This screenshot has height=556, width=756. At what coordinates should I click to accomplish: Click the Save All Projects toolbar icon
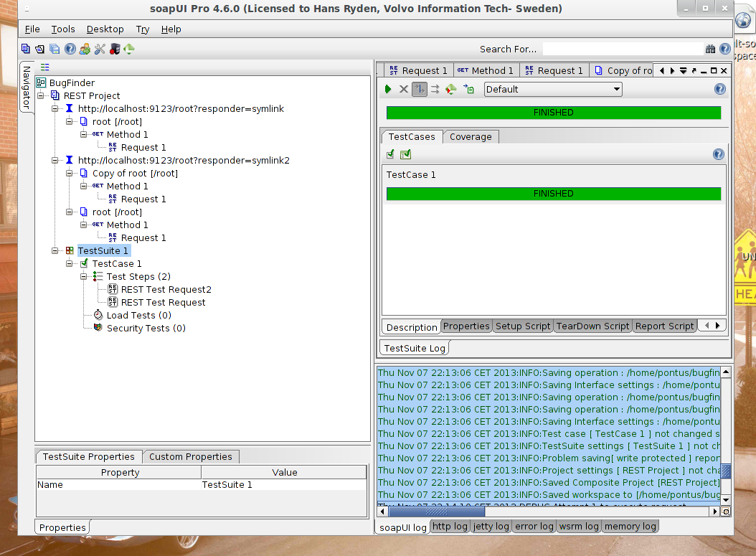[x=55, y=49]
